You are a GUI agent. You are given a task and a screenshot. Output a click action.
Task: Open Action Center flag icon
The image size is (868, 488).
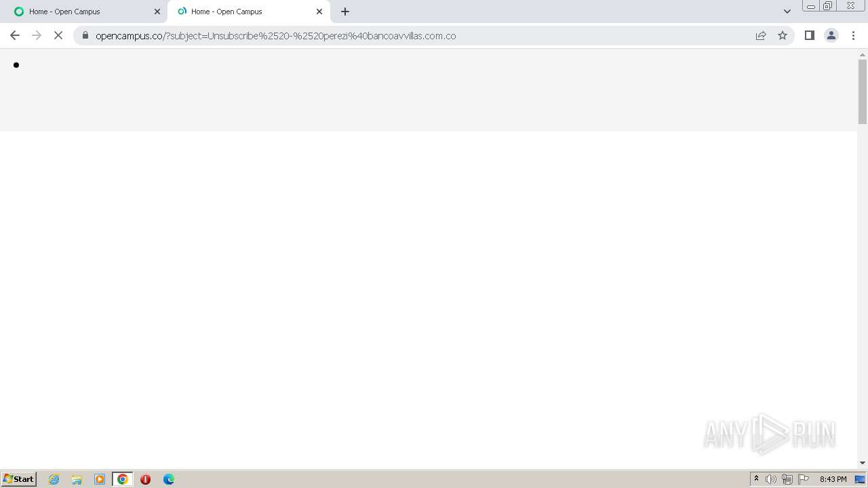[x=804, y=479]
